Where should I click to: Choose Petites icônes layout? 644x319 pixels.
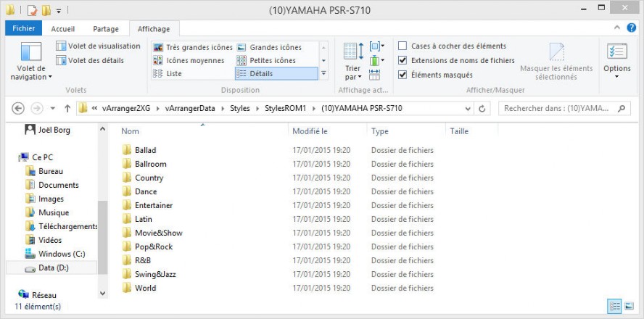(x=266, y=60)
